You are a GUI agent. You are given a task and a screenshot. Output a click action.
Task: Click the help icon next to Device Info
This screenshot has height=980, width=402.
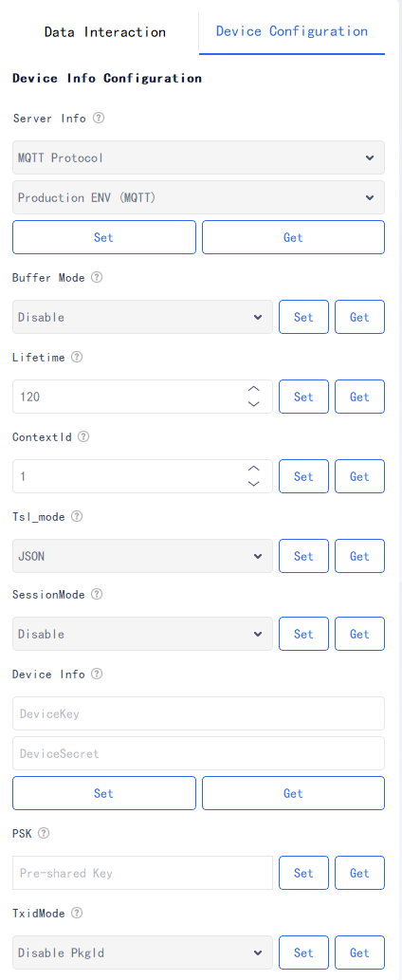(x=97, y=674)
